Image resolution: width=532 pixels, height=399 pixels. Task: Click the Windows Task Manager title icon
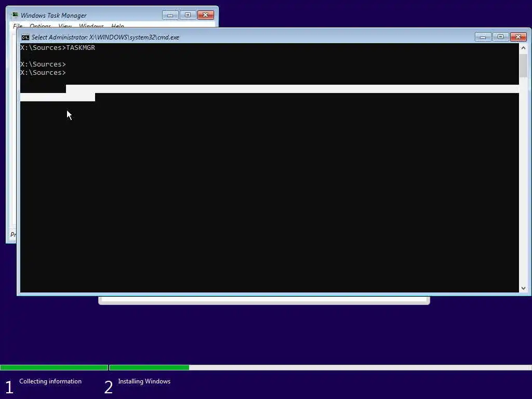(15, 15)
